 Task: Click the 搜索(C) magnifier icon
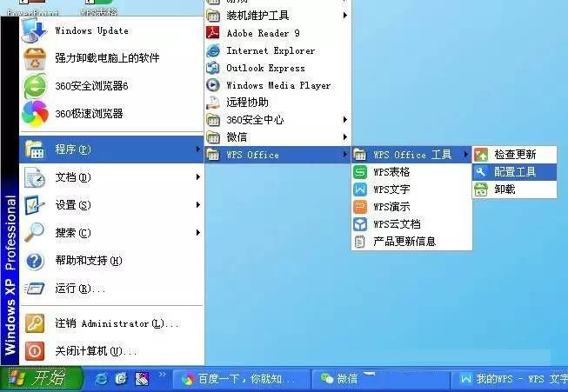pyautogui.click(x=35, y=232)
